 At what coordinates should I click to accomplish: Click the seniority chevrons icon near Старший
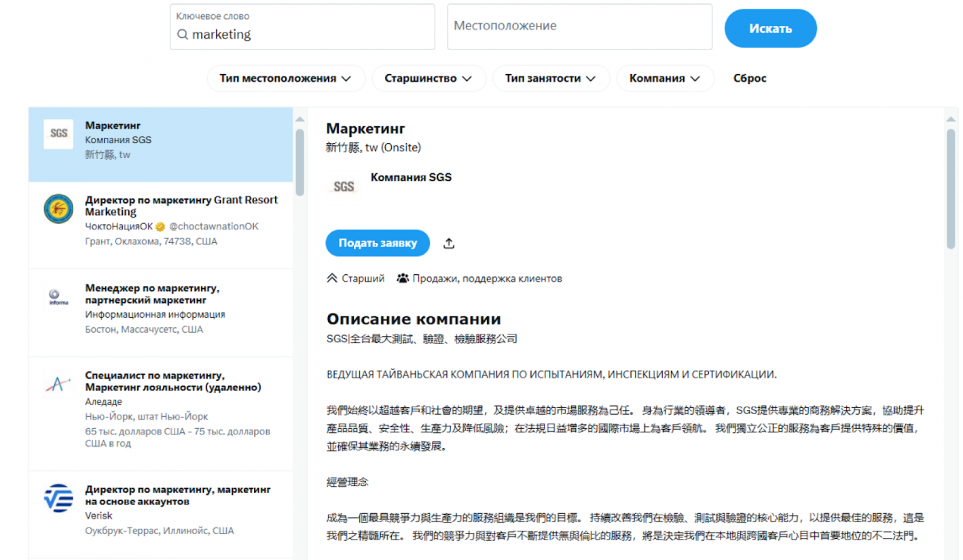coord(332,278)
